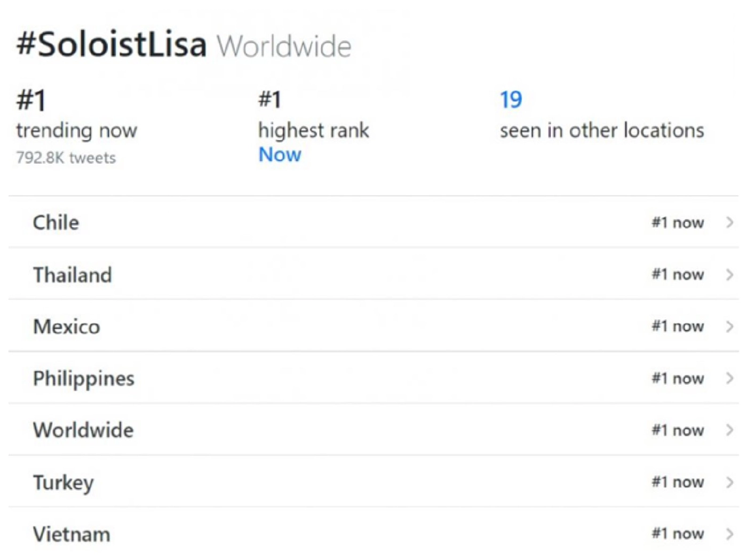Expand the Thailand row chevron
The height and width of the screenshot is (560, 747).
(729, 275)
